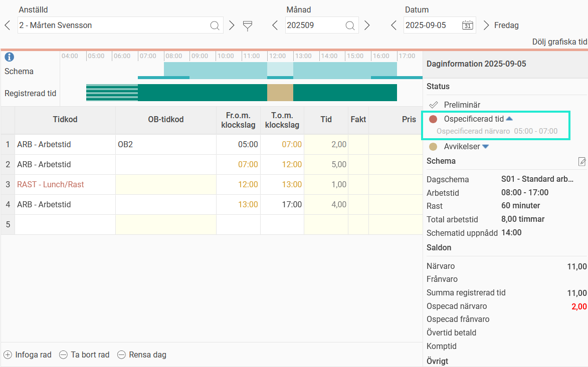
Task: Expand the Avvikelser section
Action: pyautogui.click(x=485, y=147)
